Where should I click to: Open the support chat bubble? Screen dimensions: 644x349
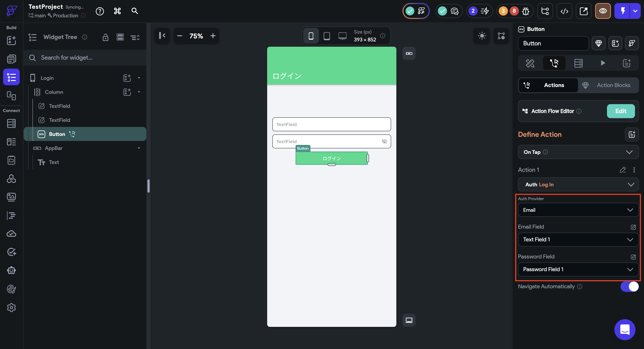(624, 329)
